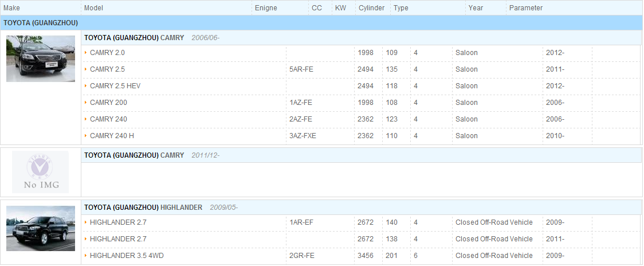Open the CAMRY 240 model link
Image resolution: width=644 pixels, height=266 pixels.
(x=108, y=119)
